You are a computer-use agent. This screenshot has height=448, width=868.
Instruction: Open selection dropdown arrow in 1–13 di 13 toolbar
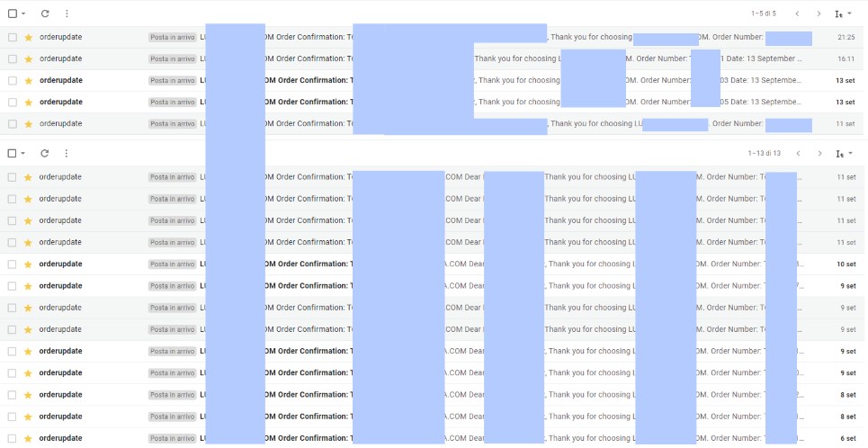[22, 154]
